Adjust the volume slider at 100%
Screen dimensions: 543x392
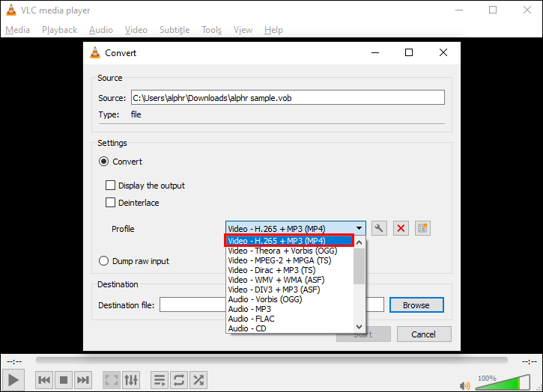pyautogui.click(x=503, y=383)
